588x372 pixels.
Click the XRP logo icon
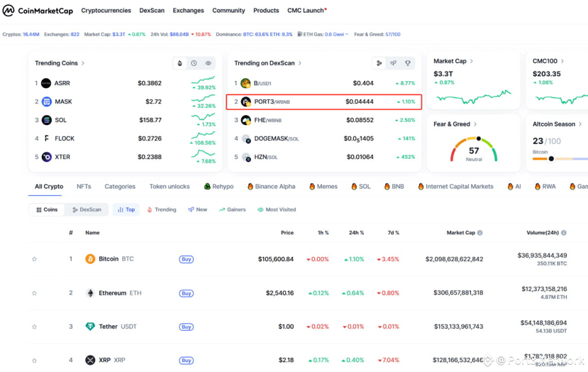coord(90,361)
